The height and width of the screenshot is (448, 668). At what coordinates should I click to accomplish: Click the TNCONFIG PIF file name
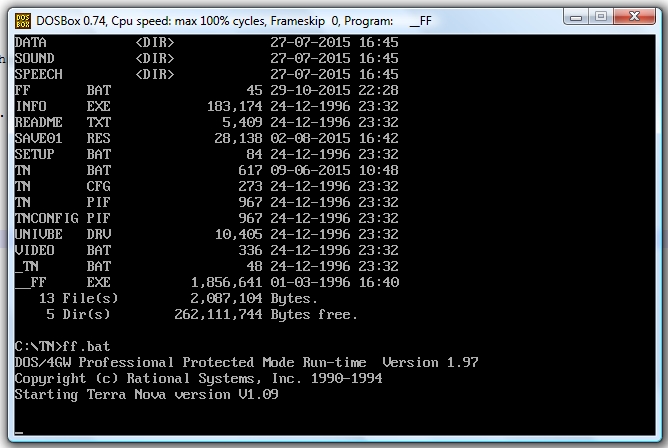(x=63, y=218)
